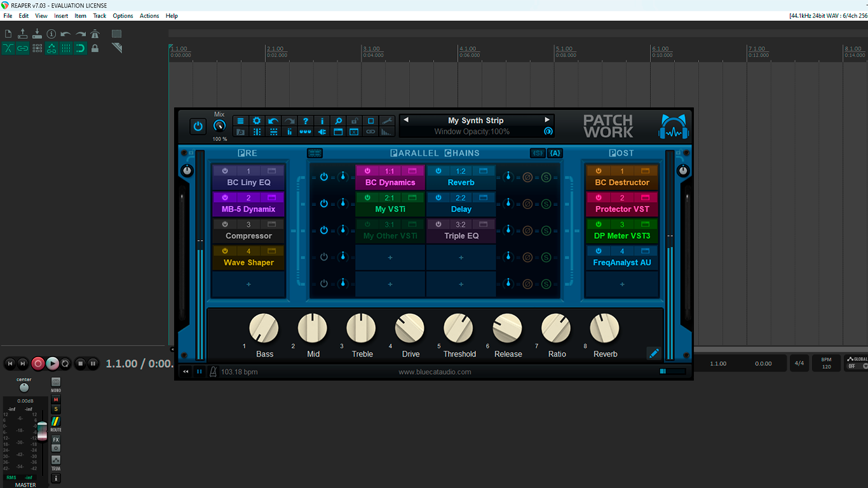Adjust the Mix knob at 100 %
Image resolution: width=868 pixels, height=488 pixels.
219,126
